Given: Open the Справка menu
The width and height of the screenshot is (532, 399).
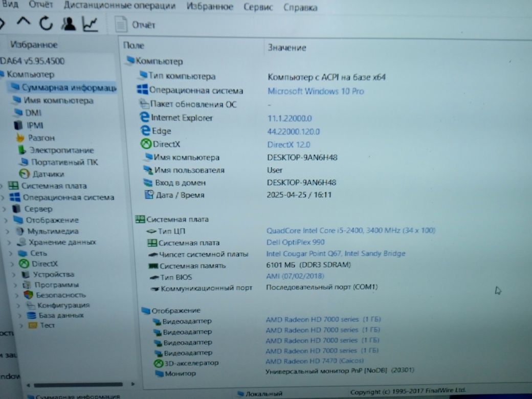Looking at the screenshot, I should [x=300, y=8].
